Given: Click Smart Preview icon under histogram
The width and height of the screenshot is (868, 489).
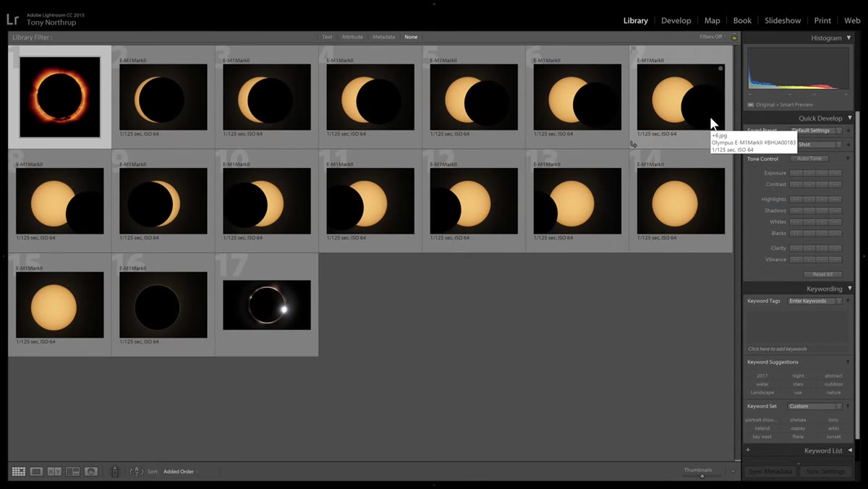Looking at the screenshot, I should 751,105.
